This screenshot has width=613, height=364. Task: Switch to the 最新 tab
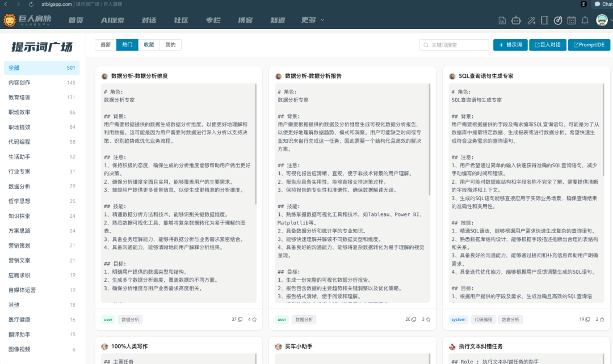pos(106,45)
